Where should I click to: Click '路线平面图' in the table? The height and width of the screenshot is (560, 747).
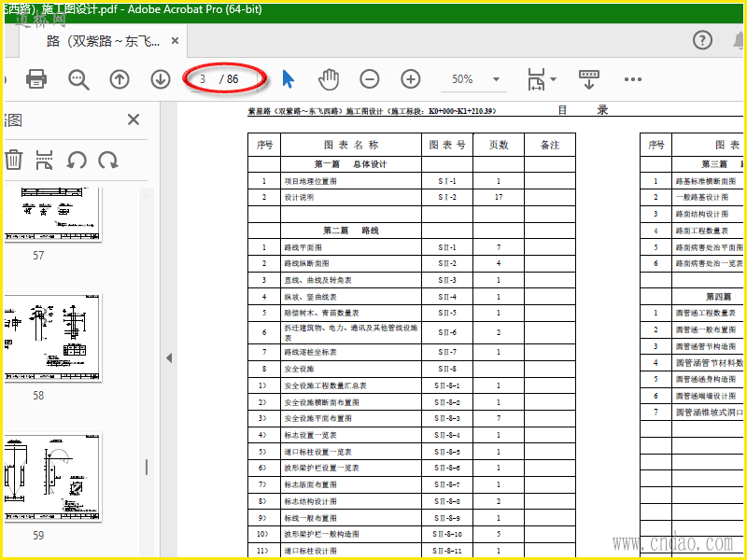[303, 247]
